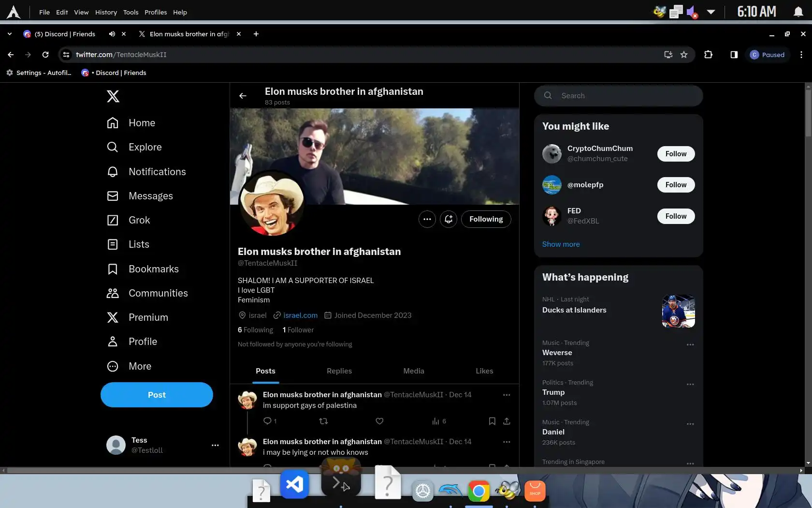Bookmark this page with star icon
812x508 pixels.
point(684,55)
